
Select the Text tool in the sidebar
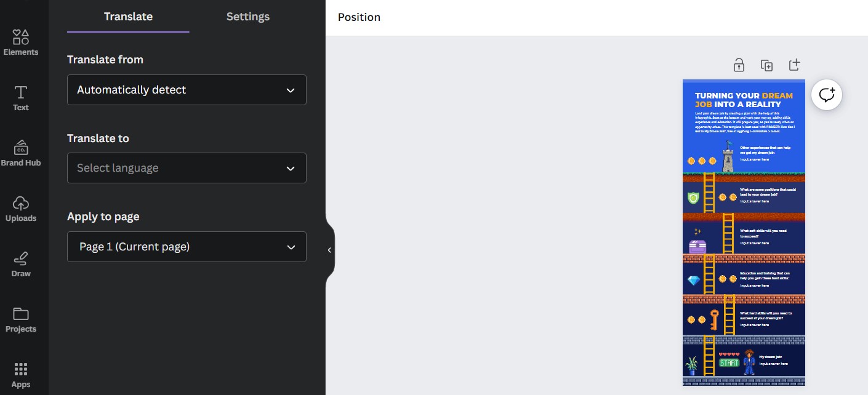tap(20, 97)
